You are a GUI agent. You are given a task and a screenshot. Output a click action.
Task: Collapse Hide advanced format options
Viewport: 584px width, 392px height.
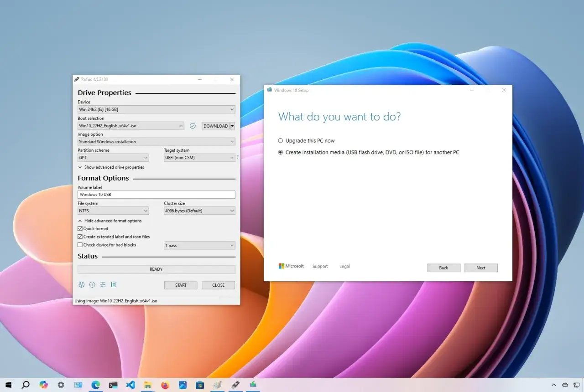coord(110,221)
